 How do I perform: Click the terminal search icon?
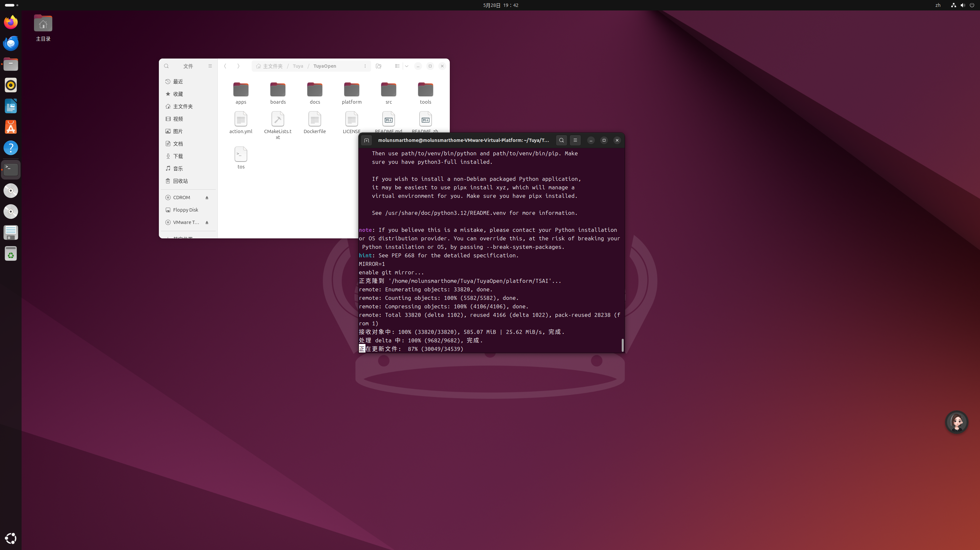(561, 141)
